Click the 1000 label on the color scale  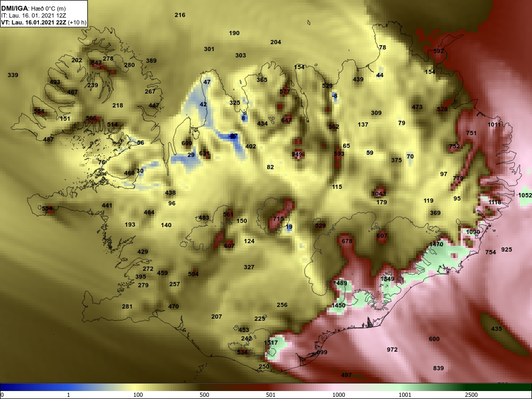(338, 395)
